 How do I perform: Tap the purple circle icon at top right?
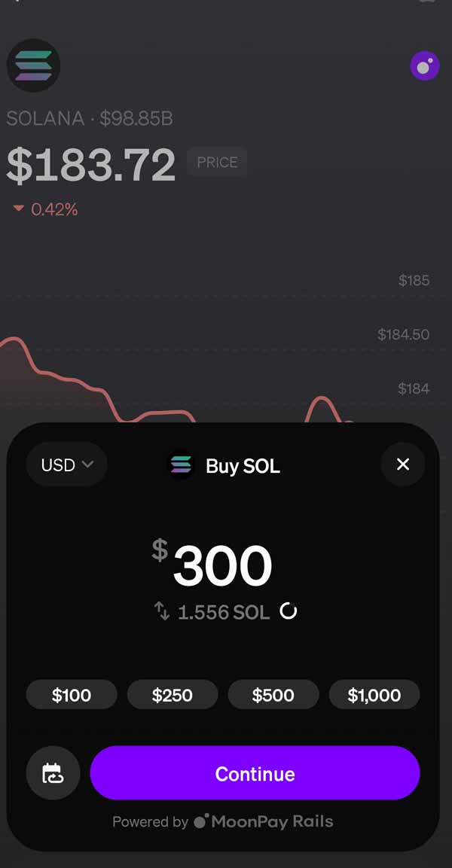[x=424, y=66]
